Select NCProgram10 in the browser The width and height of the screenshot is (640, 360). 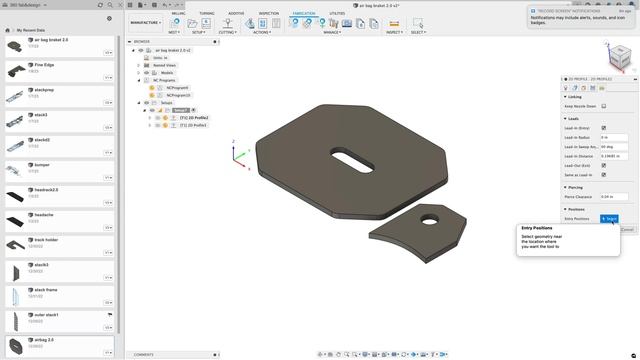point(178,96)
